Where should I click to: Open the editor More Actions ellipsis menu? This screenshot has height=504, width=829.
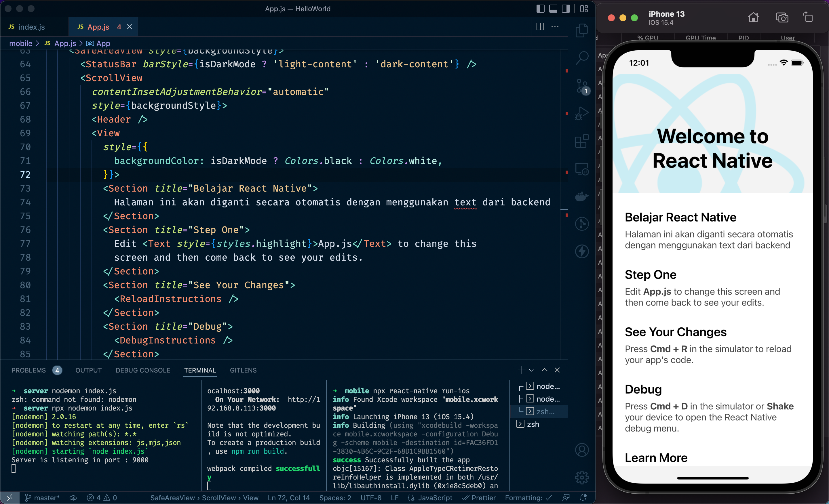click(x=555, y=26)
